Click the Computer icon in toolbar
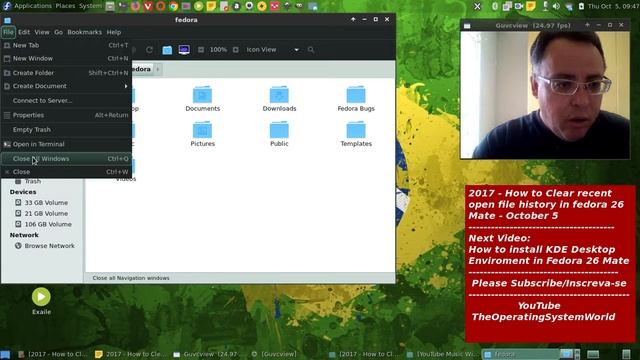This screenshot has width=640, height=360. [x=184, y=50]
